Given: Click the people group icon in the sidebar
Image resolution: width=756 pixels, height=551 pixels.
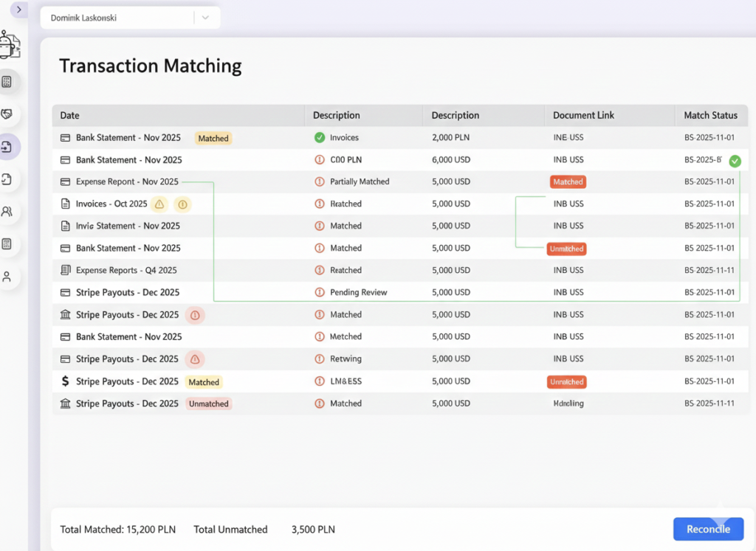Looking at the screenshot, I should click(7, 212).
